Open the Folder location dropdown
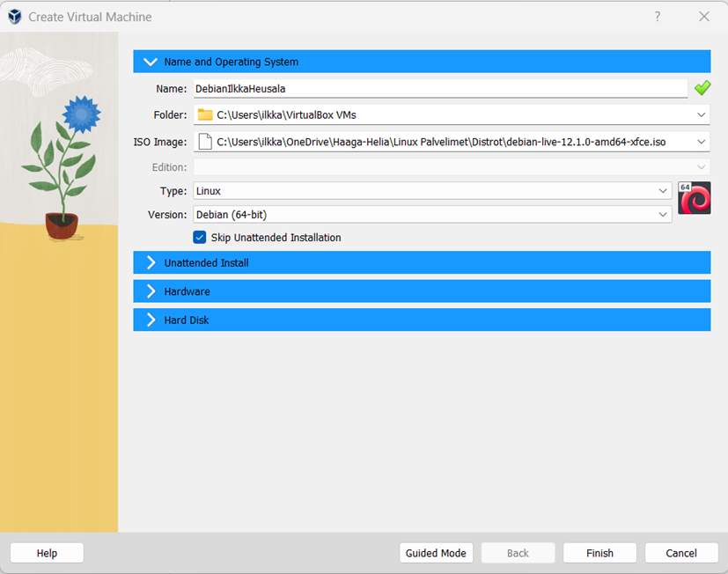This screenshot has width=728, height=574. point(701,114)
